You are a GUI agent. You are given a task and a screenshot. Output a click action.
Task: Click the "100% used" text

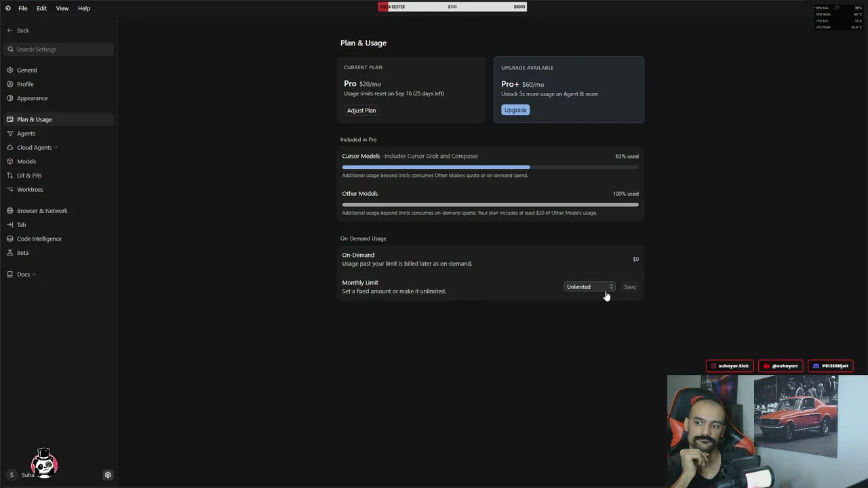(x=626, y=194)
